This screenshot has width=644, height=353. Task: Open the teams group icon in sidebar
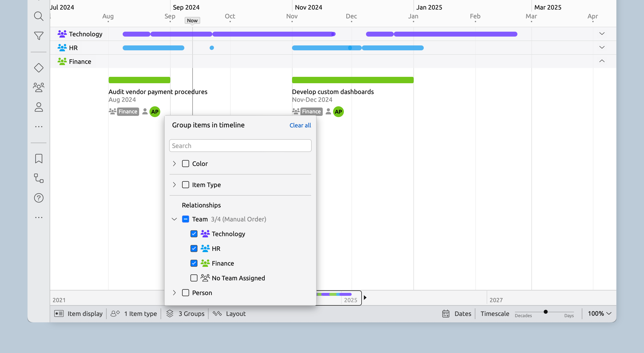[39, 87]
